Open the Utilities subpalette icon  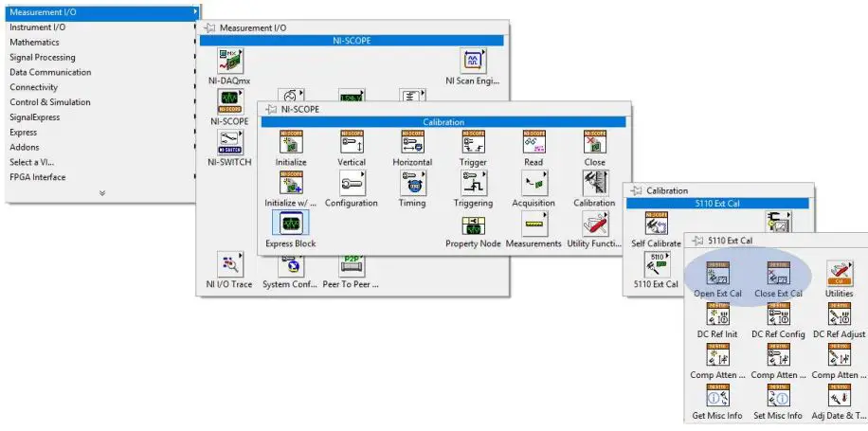pos(839,274)
